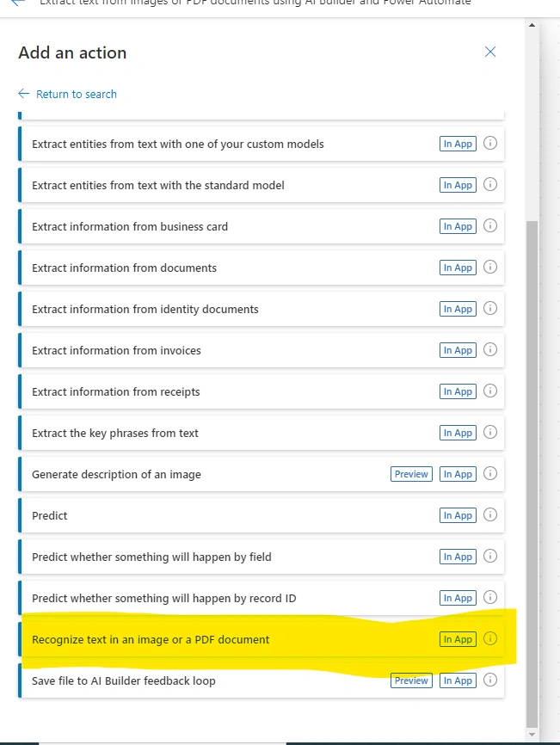Open info icon for standard model entity extraction
The height and width of the screenshot is (745, 560).
[490, 184]
